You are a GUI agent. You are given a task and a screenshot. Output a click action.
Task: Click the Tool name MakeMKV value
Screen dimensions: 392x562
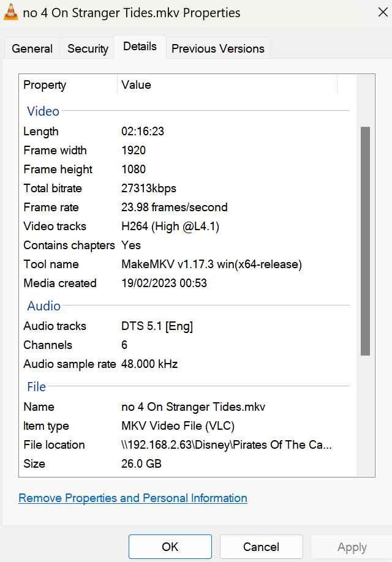click(x=211, y=264)
